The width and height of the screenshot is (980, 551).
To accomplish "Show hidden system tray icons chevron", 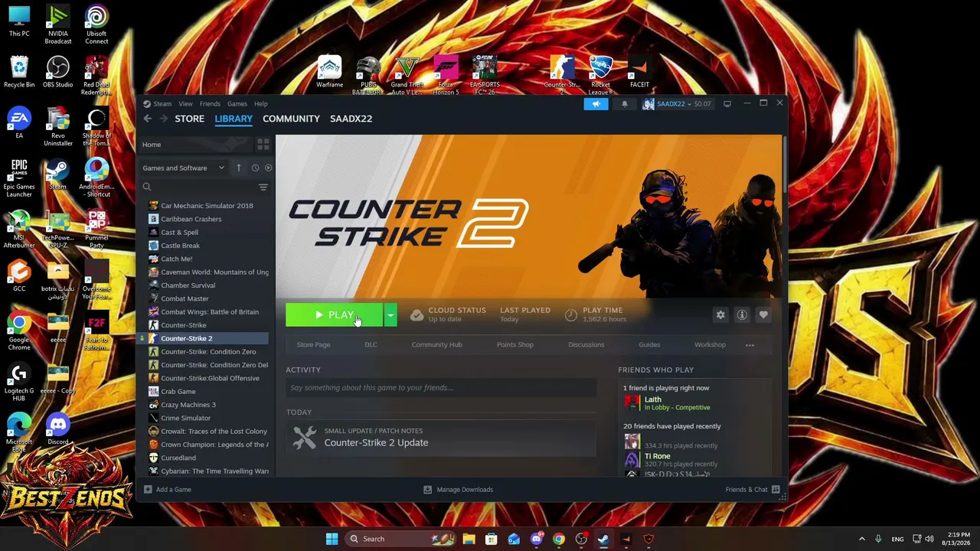I will [861, 539].
